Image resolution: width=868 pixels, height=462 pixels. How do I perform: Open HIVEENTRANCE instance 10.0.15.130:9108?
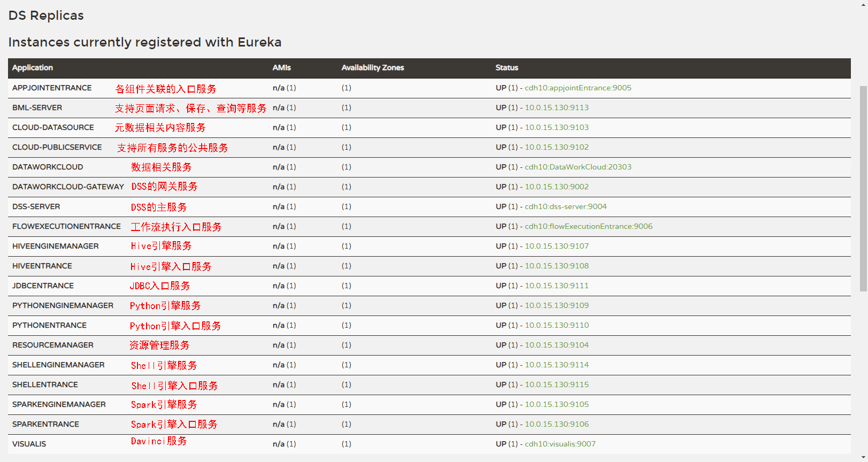[556, 266]
